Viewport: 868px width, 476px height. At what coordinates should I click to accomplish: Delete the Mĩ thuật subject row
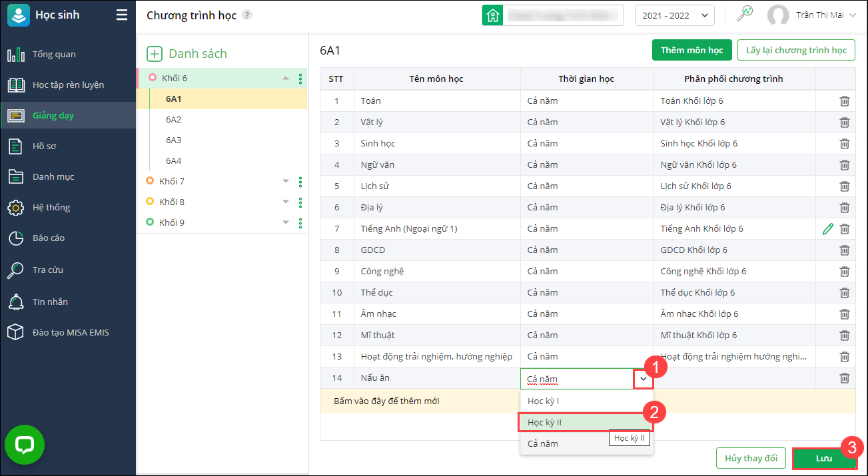tap(844, 336)
